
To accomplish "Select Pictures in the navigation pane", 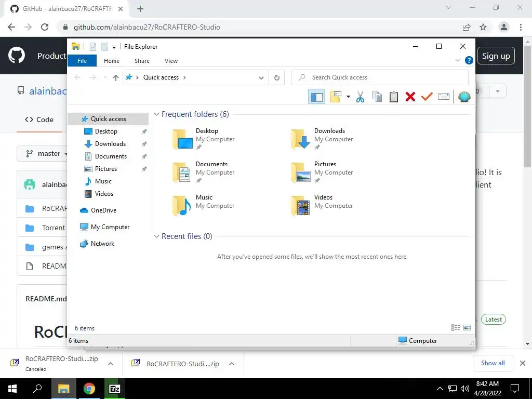I will (x=106, y=169).
